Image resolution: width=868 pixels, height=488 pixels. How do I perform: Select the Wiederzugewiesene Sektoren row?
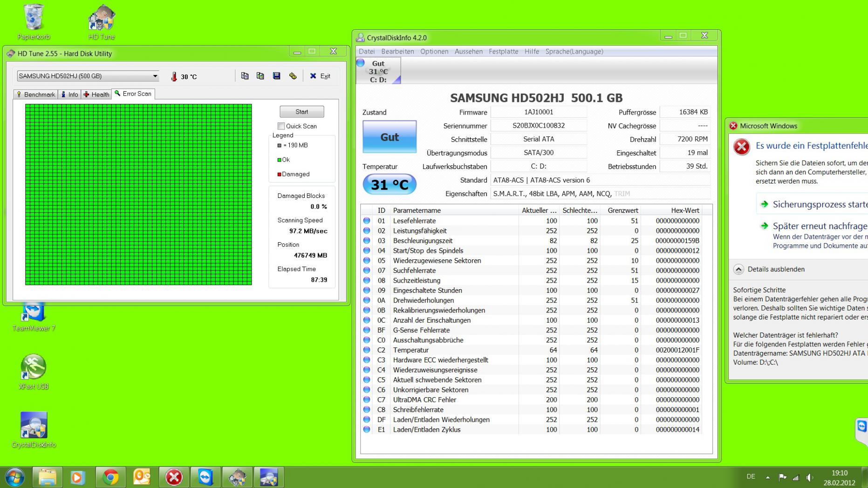coord(532,261)
